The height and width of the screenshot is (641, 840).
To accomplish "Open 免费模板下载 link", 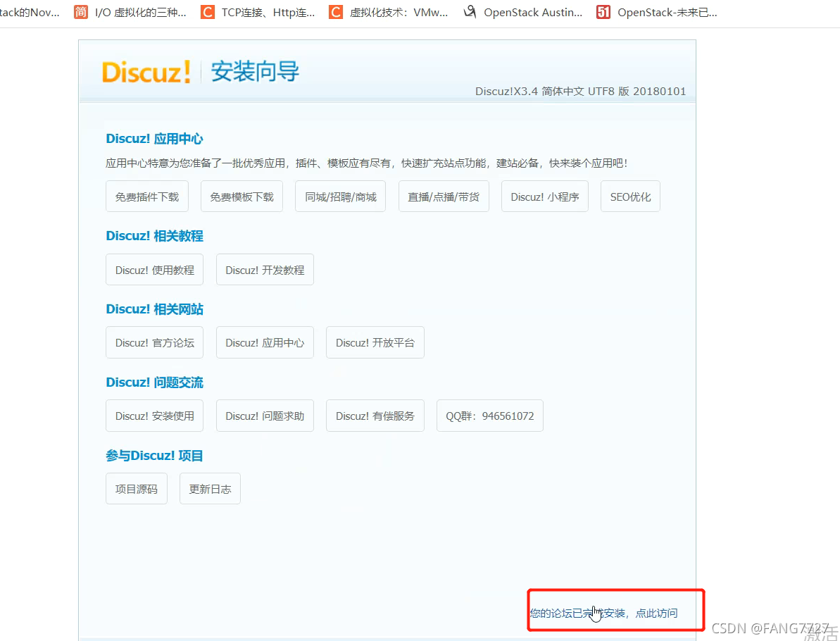I will (242, 197).
